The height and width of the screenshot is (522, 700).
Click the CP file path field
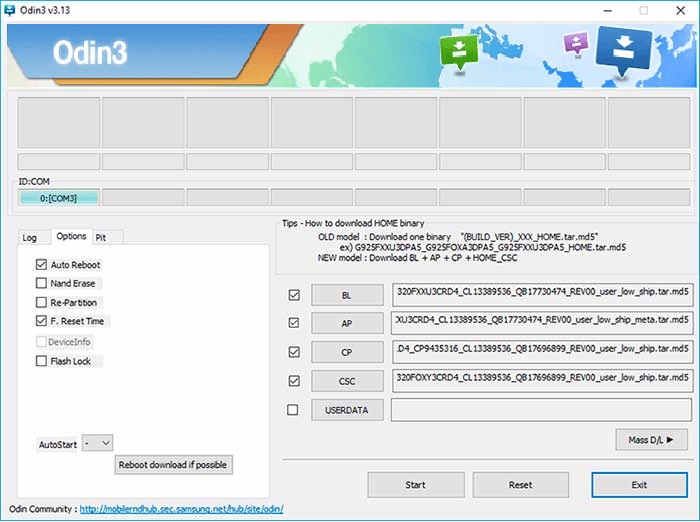tap(542, 352)
